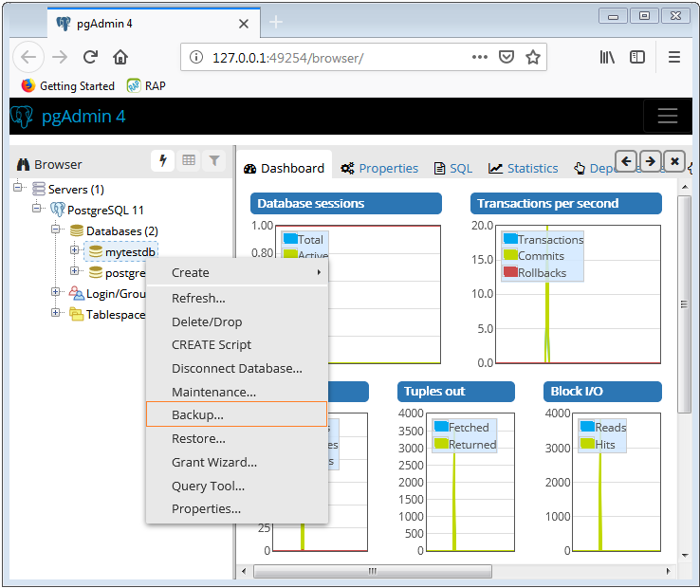This screenshot has width=700, height=588.
Task: Close the panel with the X button
Action: tap(674, 161)
